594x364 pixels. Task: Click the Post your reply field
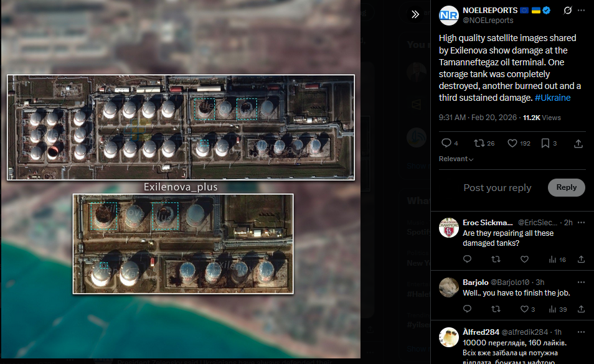497,188
